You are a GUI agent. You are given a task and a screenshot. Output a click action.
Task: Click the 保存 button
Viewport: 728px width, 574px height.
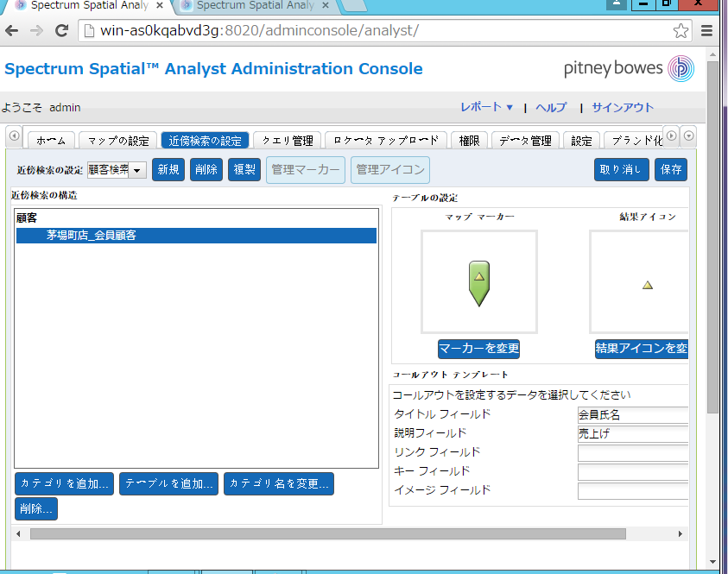tap(670, 169)
